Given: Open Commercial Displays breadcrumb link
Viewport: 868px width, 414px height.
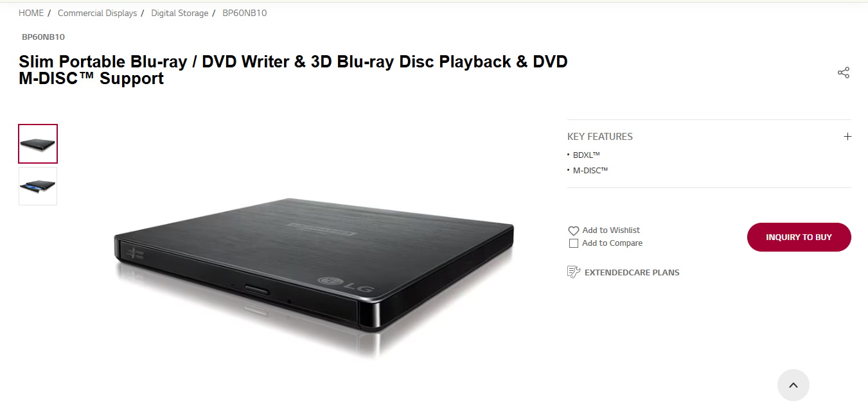Looking at the screenshot, I should [x=97, y=13].
